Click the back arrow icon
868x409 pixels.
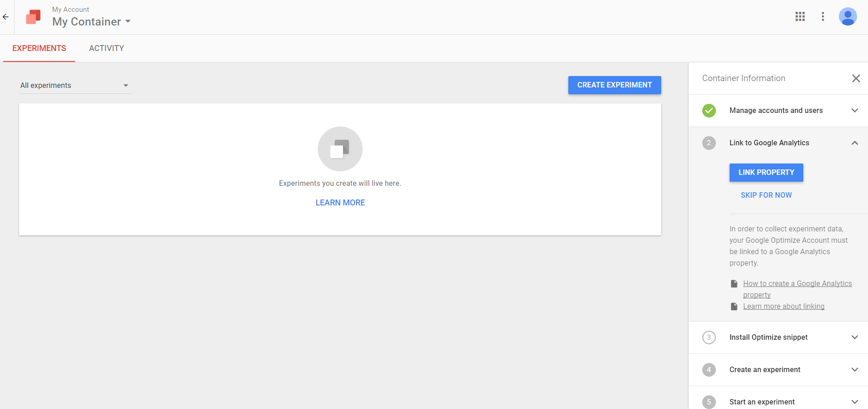point(5,17)
